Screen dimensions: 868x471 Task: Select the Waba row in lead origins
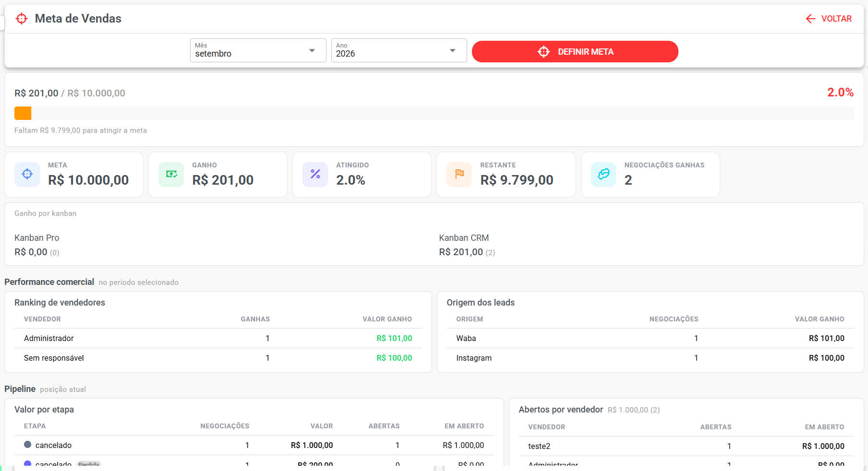(650, 338)
